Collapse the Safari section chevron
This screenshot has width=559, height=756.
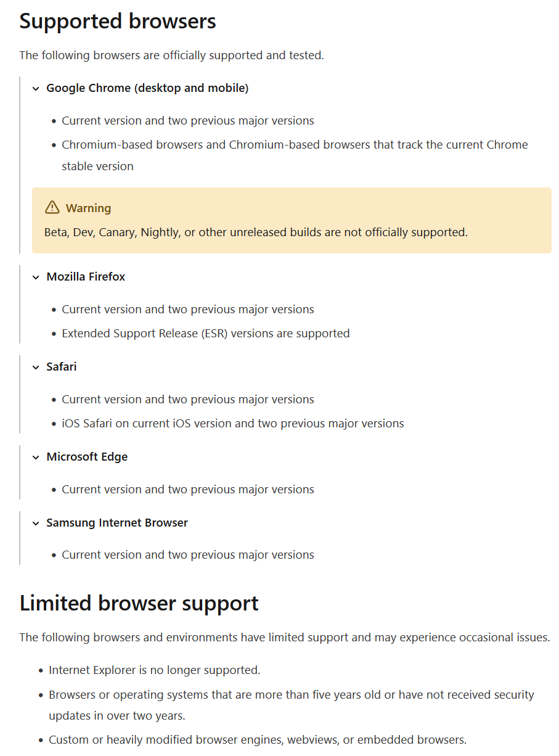tap(36, 368)
